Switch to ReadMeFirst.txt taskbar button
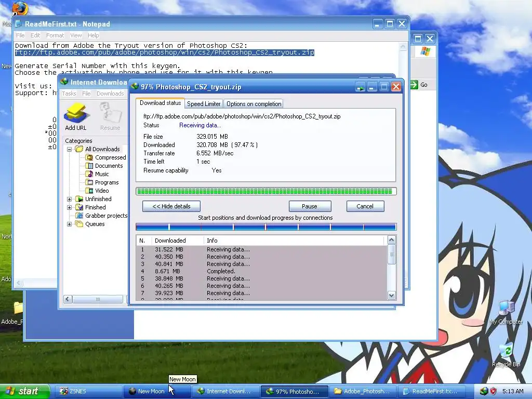This screenshot has height=399, width=532. [x=431, y=391]
